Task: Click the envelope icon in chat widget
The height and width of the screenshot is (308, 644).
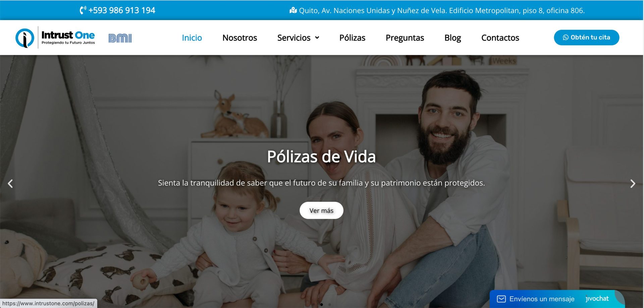Action: [501, 299]
